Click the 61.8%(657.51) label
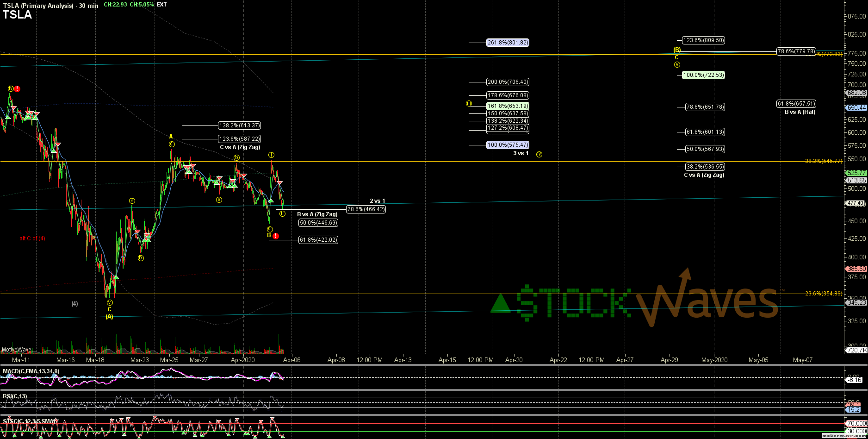The image size is (868, 439). pyautogui.click(x=796, y=104)
